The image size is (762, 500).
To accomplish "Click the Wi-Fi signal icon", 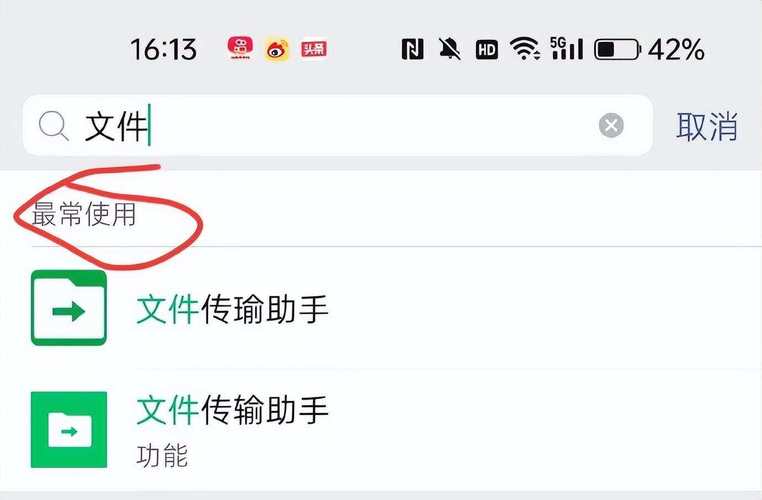I will point(525,49).
